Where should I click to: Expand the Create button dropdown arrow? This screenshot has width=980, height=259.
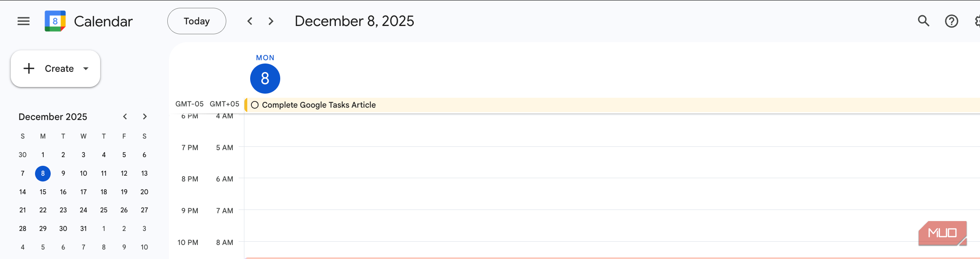[86, 68]
